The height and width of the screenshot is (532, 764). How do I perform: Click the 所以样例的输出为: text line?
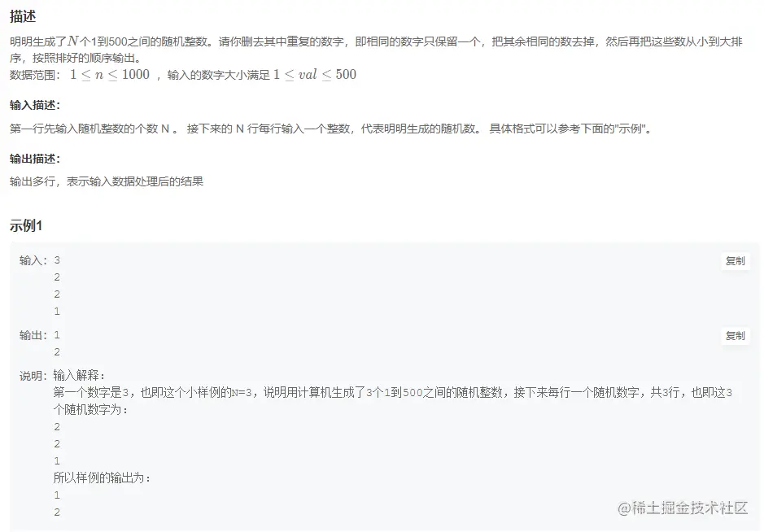coord(102,477)
